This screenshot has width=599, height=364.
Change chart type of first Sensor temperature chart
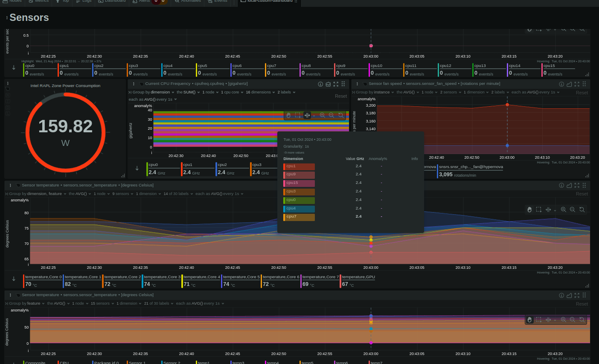point(569,185)
